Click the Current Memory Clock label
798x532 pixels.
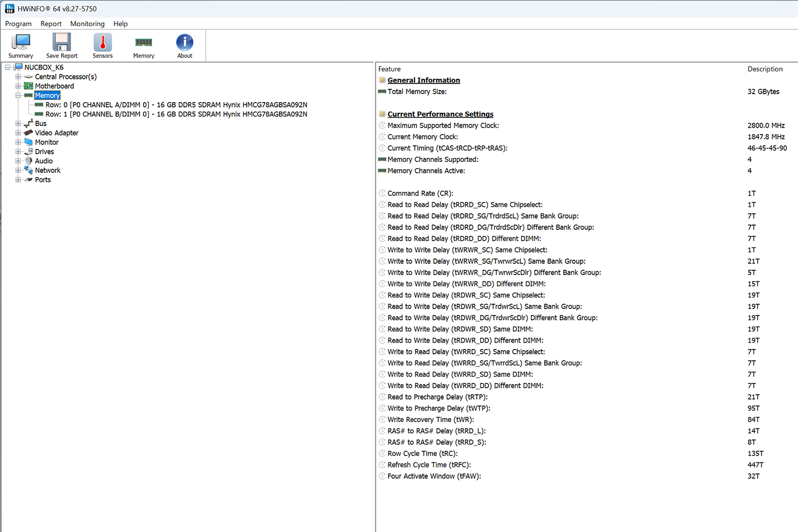tap(423, 137)
